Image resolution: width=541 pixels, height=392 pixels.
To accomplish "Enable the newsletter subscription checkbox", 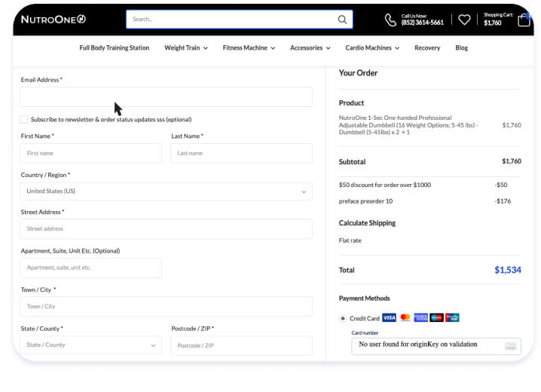I will pyautogui.click(x=24, y=119).
